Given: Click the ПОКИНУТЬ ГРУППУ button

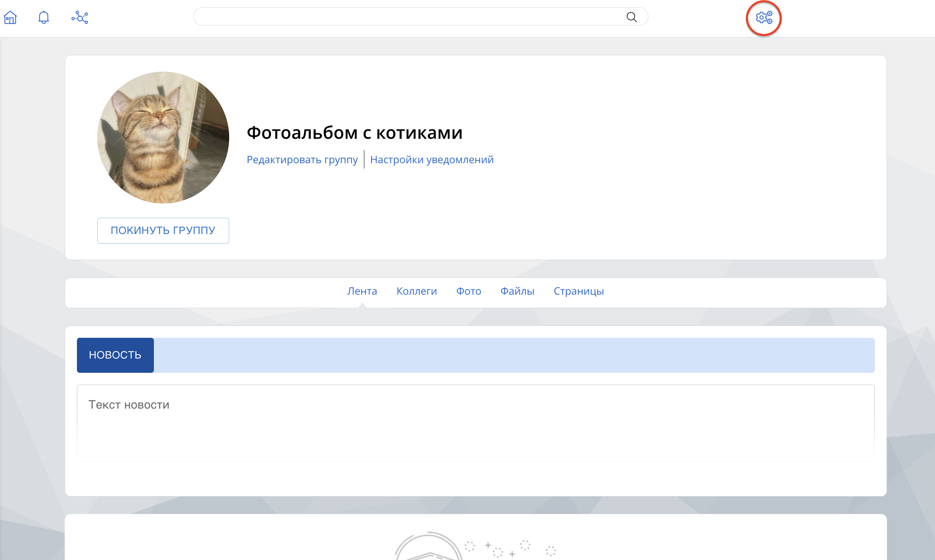Looking at the screenshot, I should [163, 231].
